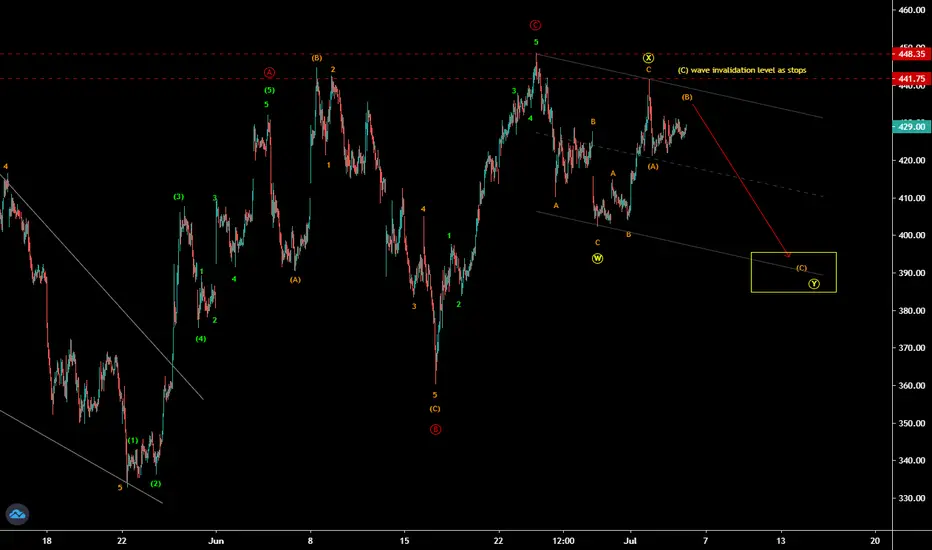The width and height of the screenshot is (932, 550).
Task: Click the TradingView cloud logo icon
Action: [17, 514]
